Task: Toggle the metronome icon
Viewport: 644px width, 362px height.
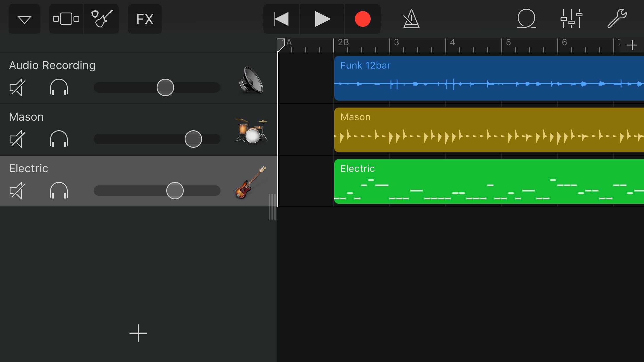Action: click(411, 19)
